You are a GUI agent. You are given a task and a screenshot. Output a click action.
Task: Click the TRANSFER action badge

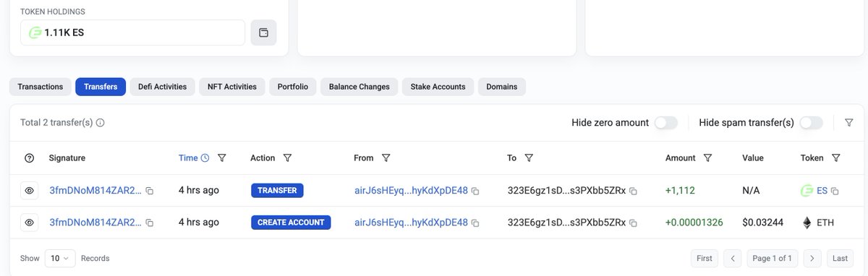coord(278,191)
